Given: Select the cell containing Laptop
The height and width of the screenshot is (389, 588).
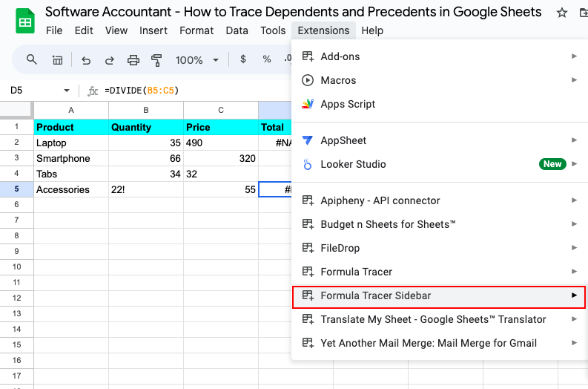Looking at the screenshot, I should point(71,143).
